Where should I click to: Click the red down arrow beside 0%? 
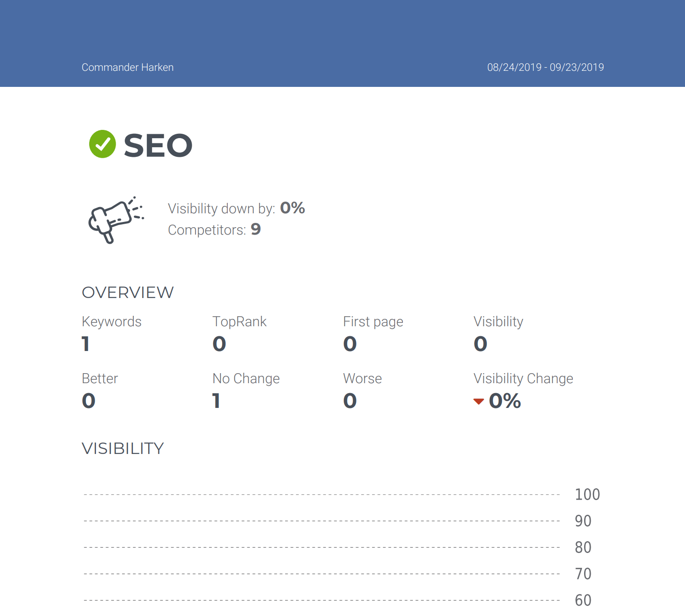point(479,401)
